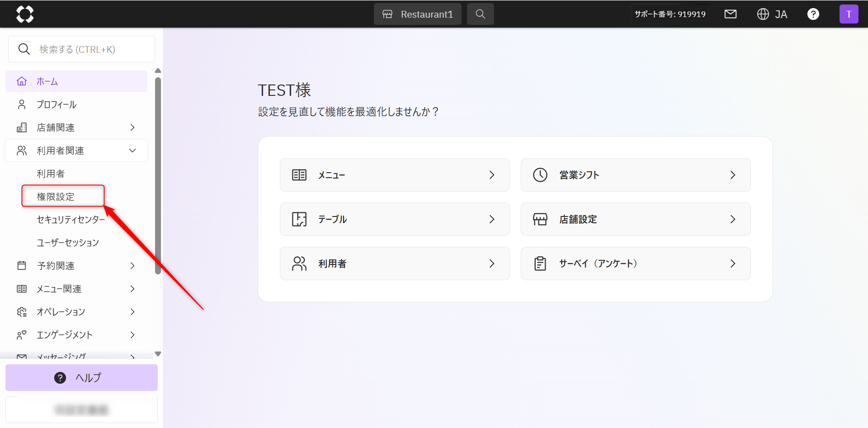The width and height of the screenshot is (868, 428).
Task: Open ユーザーセッション submenu item
Action: pos(68,243)
